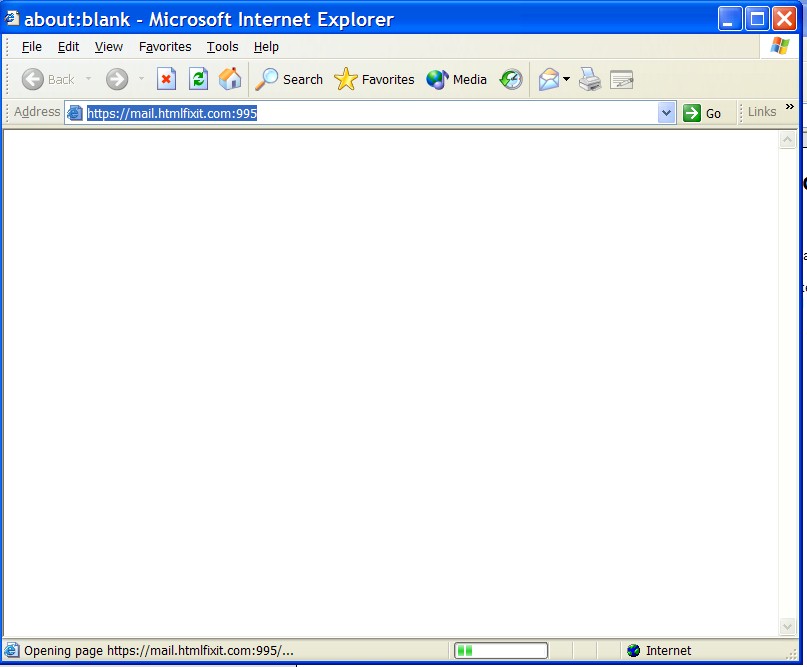
Task: Open the View menu
Action: click(109, 47)
